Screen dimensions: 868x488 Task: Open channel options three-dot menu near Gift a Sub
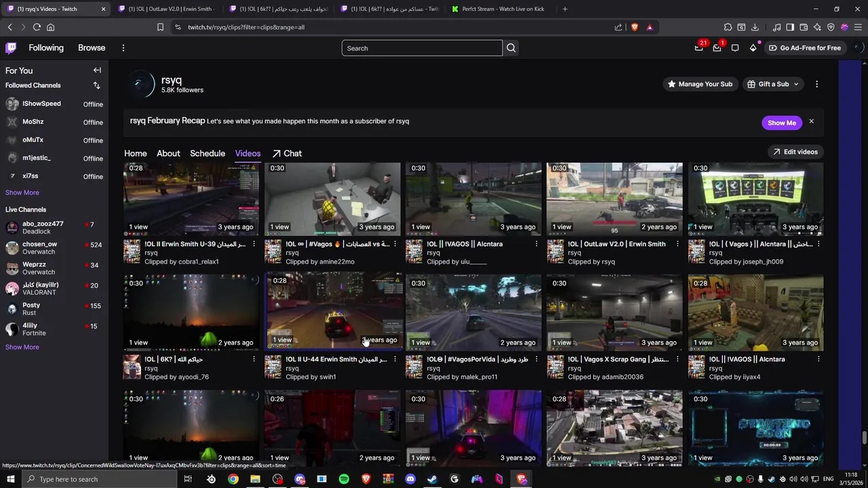[x=816, y=84]
